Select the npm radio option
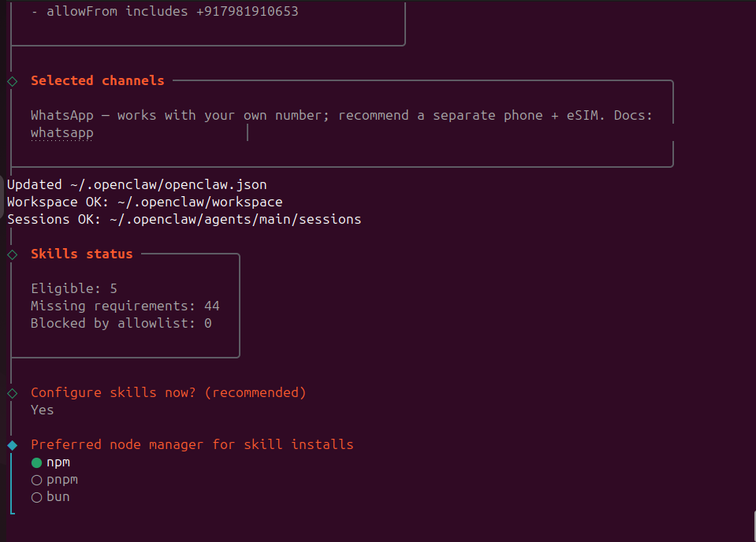Image resolution: width=756 pixels, height=542 pixels. coord(36,462)
